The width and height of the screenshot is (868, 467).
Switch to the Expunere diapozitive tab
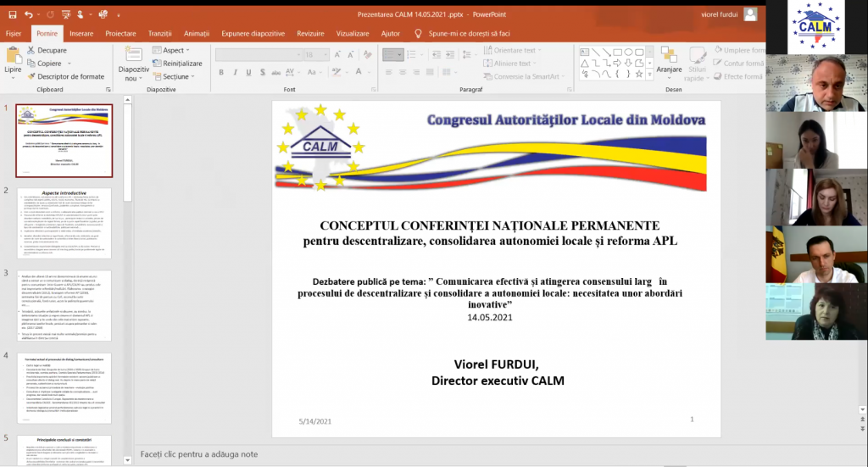click(253, 33)
